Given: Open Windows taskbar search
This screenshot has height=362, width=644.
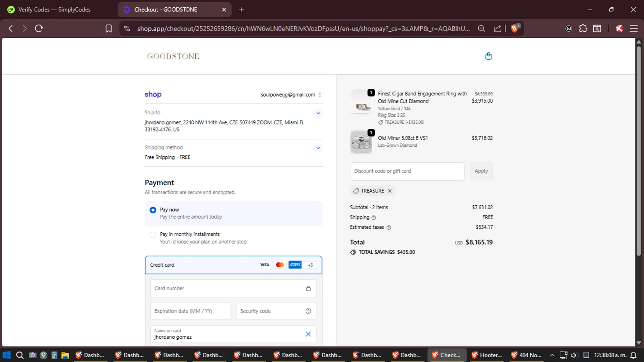Looking at the screenshot, I should tap(20, 355).
